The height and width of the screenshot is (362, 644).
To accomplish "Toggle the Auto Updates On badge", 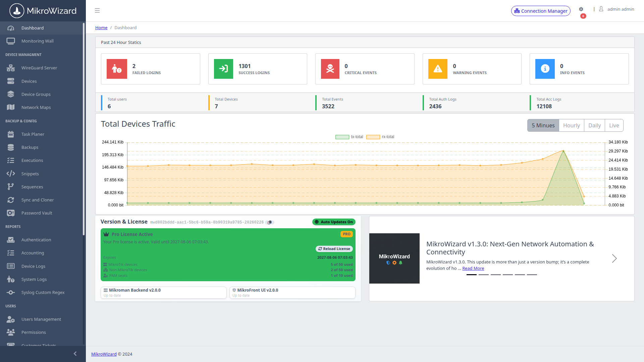I will (334, 222).
